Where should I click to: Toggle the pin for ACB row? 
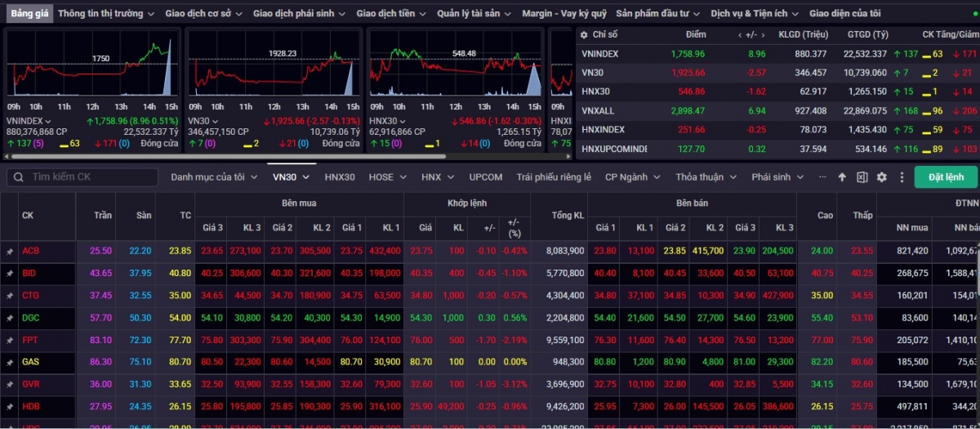tap(11, 252)
